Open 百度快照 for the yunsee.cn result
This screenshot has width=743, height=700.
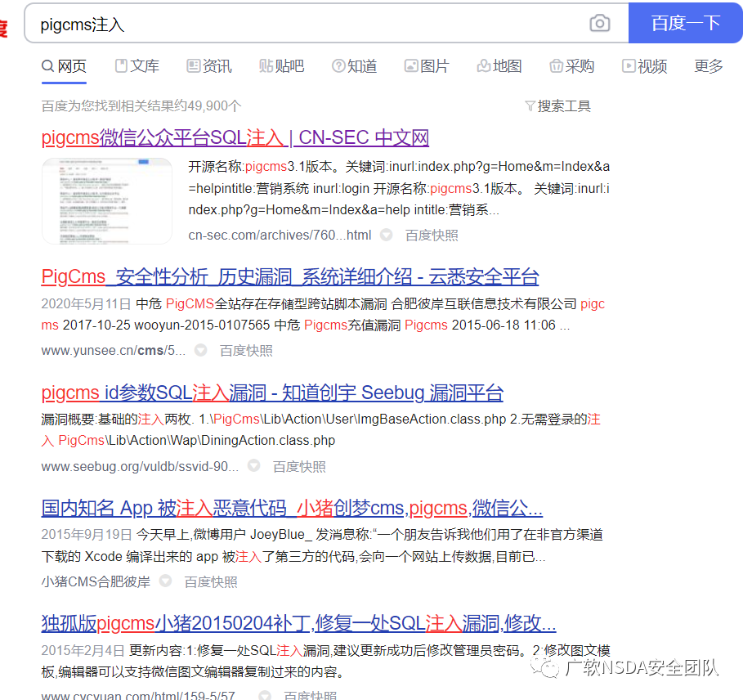(246, 351)
